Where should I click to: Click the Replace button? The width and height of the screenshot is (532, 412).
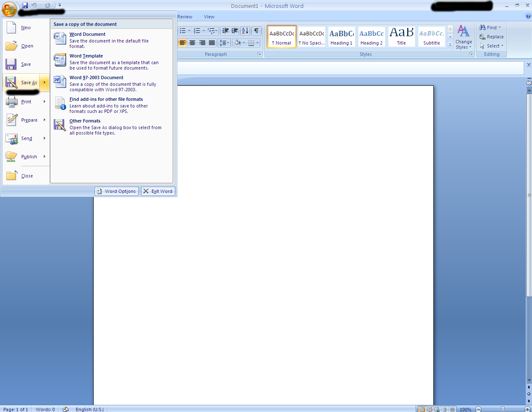click(x=491, y=37)
